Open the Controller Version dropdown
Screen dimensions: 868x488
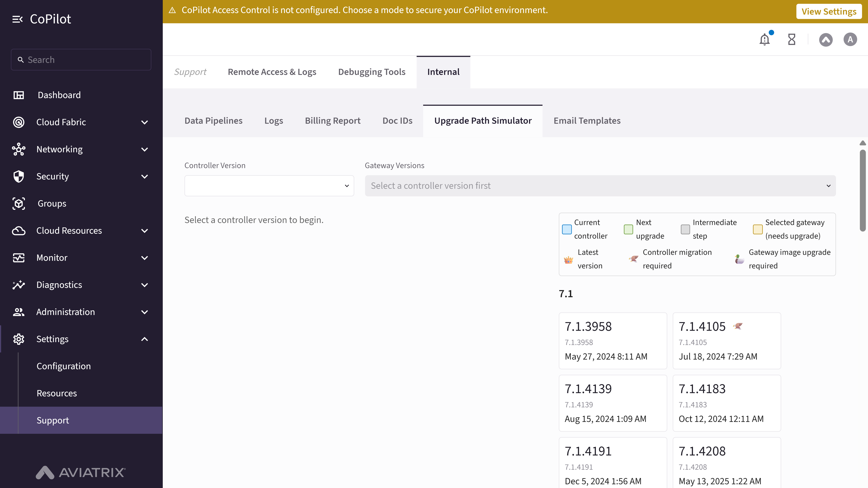[269, 186]
